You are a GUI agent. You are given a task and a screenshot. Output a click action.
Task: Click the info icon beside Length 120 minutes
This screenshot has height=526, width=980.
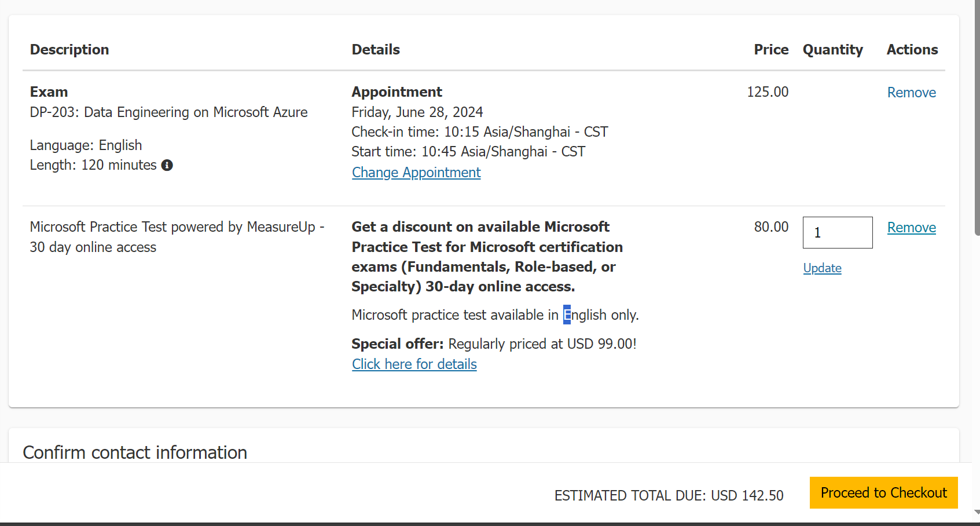[x=167, y=165]
